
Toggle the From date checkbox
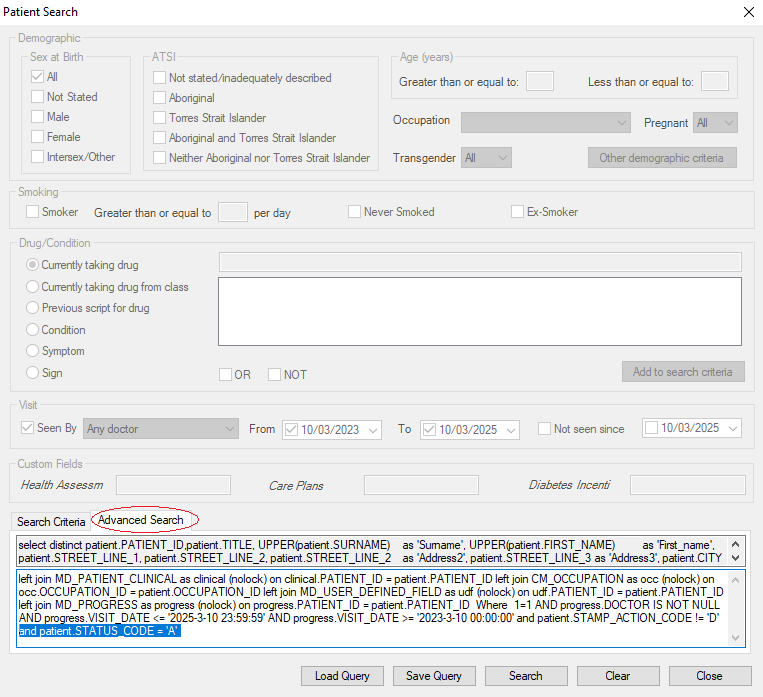point(292,430)
